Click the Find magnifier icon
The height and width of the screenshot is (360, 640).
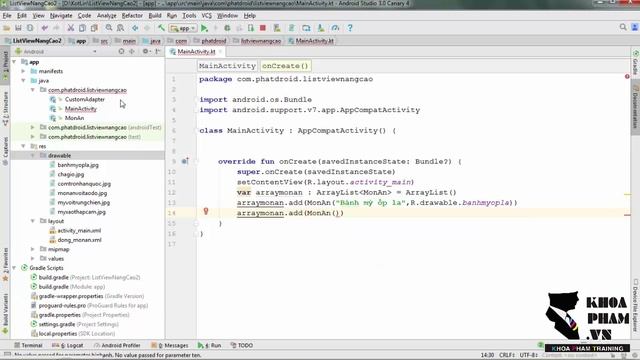pos(109,28)
